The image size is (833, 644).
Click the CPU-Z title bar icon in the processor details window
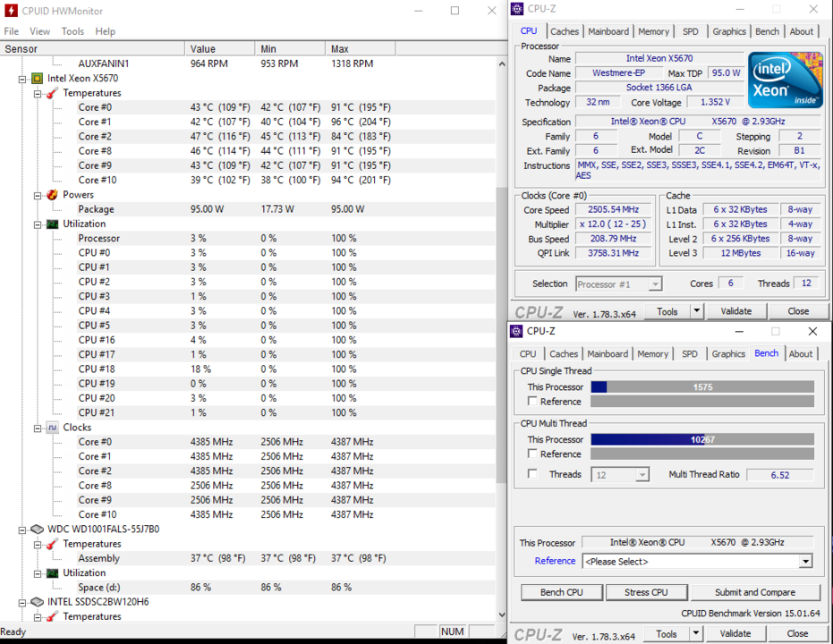pos(517,9)
